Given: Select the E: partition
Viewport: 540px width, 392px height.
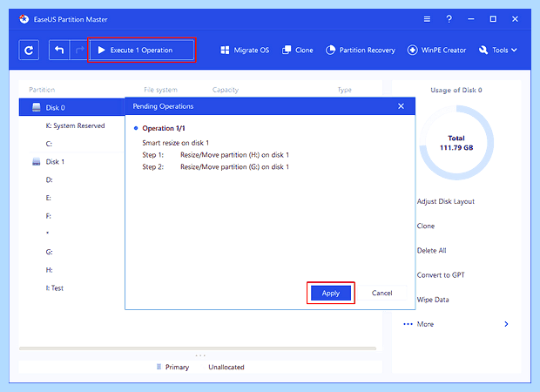Looking at the screenshot, I should pyautogui.click(x=49, y=198).
